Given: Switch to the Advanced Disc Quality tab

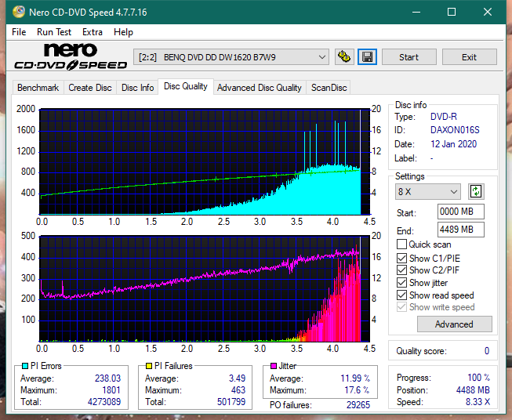Looking at the screenshot, I should [259, 88].
